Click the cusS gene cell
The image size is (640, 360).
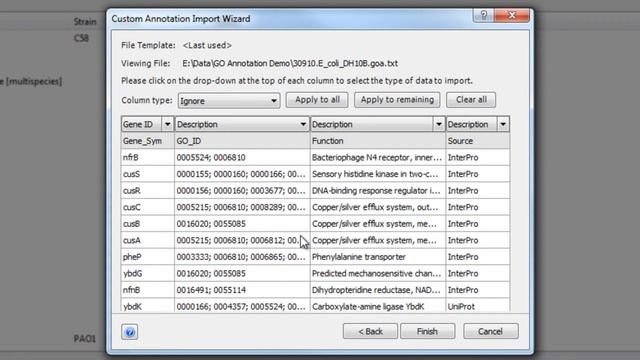tap(147, 174)
